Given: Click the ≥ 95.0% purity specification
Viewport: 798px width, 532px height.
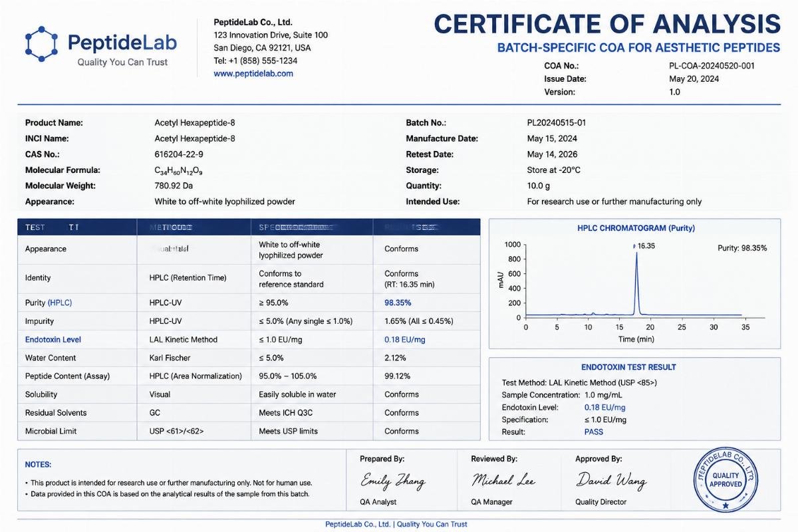Looking at the screenshot, I should [274, 303].
